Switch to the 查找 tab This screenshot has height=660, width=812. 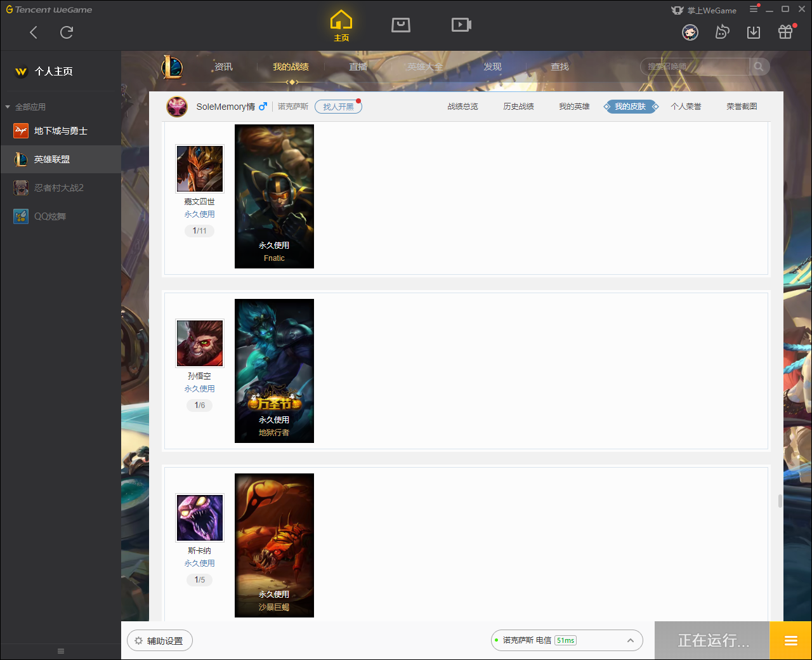[x=560, y=67]
